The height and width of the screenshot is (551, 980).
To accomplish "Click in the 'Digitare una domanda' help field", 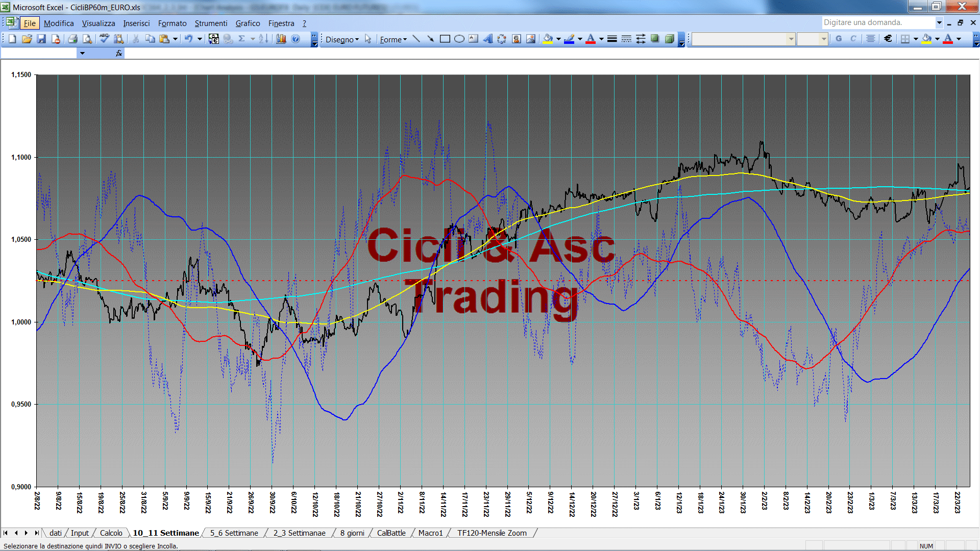I will (x=878, y=22).
